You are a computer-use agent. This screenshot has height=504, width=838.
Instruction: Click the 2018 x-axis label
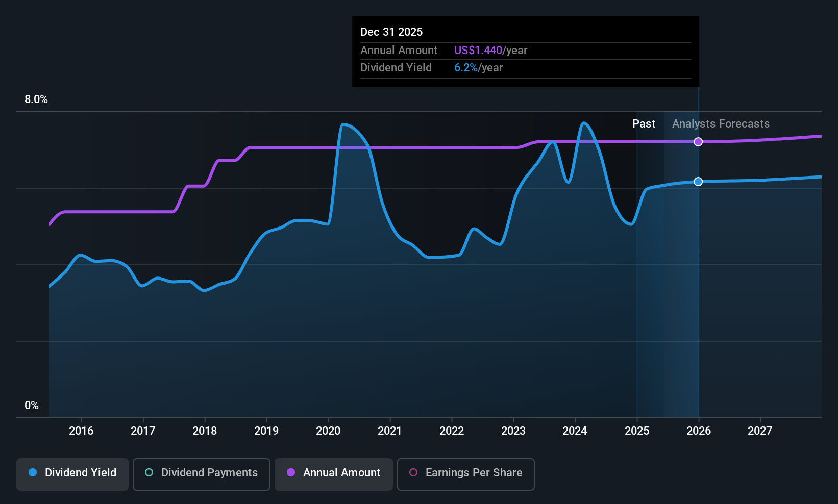tap(205, 431)
